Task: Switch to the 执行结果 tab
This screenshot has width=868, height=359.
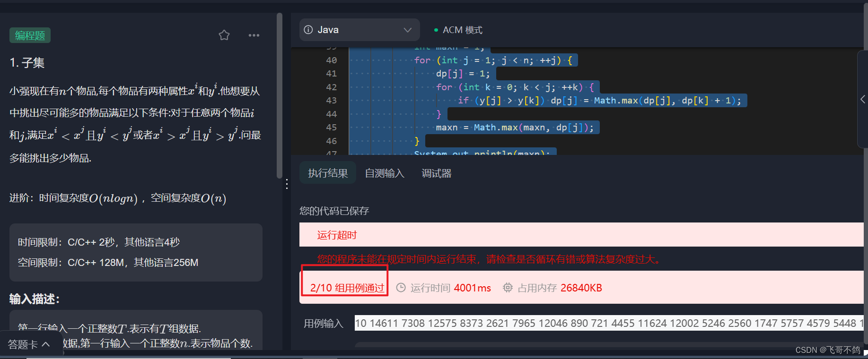Action: (328, 173)
